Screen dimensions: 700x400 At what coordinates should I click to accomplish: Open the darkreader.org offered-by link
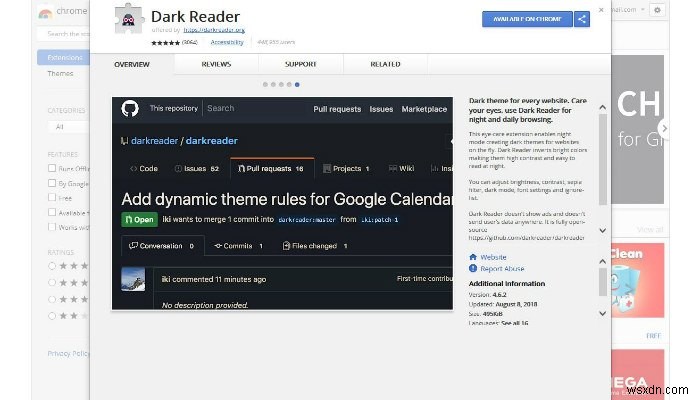[214, 30]
